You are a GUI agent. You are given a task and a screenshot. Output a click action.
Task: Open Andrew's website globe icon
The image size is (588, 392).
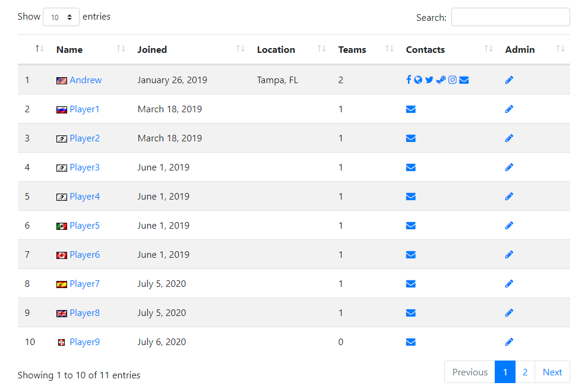point(418,80)
